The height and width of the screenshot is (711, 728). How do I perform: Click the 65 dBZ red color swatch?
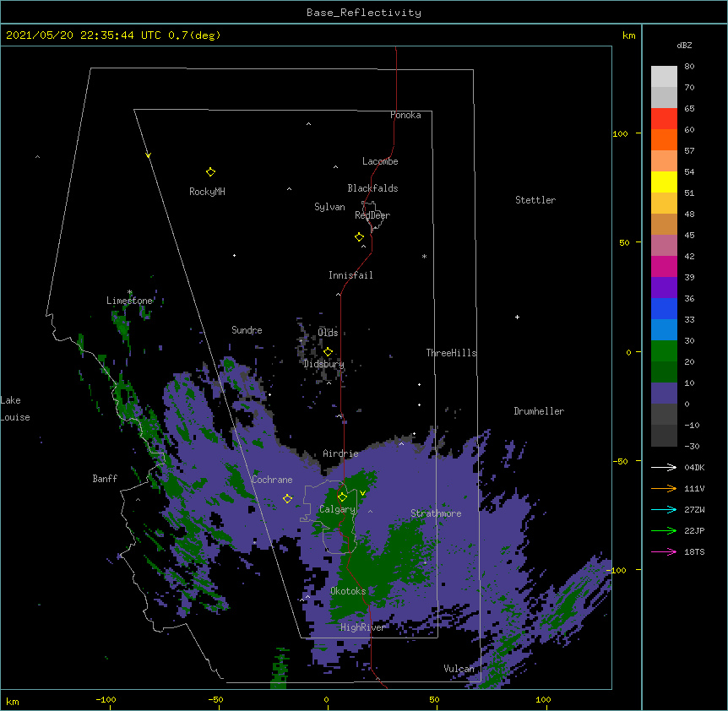pyautogui.click(x=664, y=118)
